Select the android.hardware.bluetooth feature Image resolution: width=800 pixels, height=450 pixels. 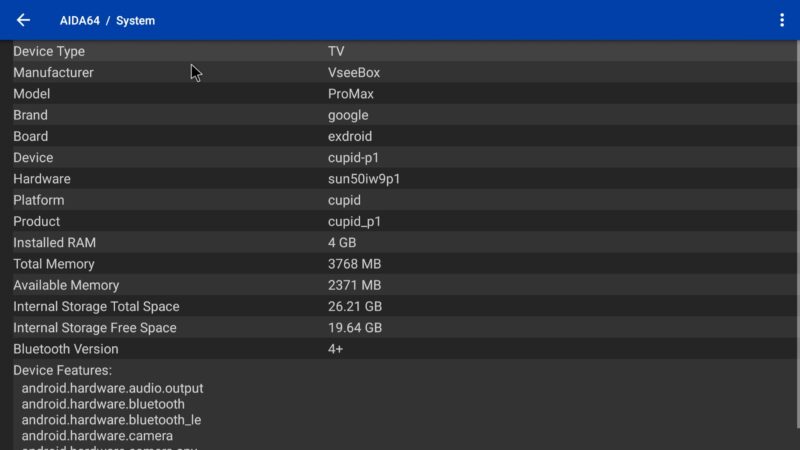(103, 404)
